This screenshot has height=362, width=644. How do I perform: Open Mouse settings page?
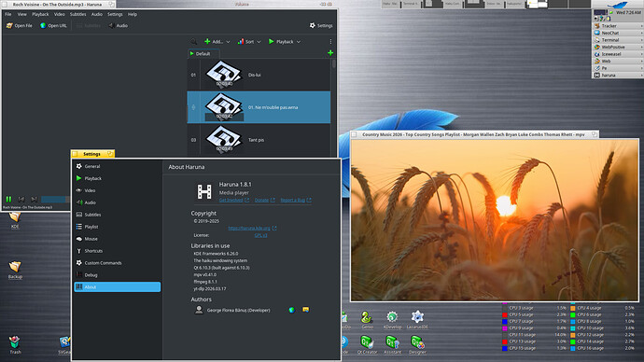(117, 239)
